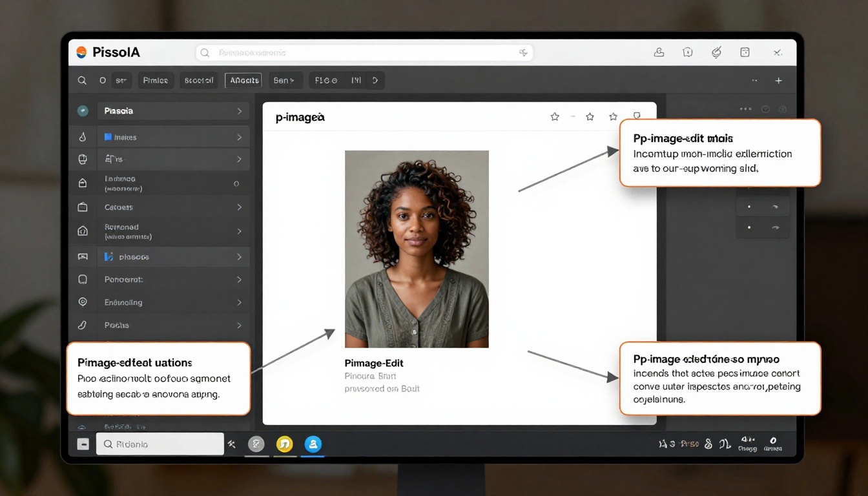Expand the Catoees row chevron
868x496 pixels.
click(239, 207)
